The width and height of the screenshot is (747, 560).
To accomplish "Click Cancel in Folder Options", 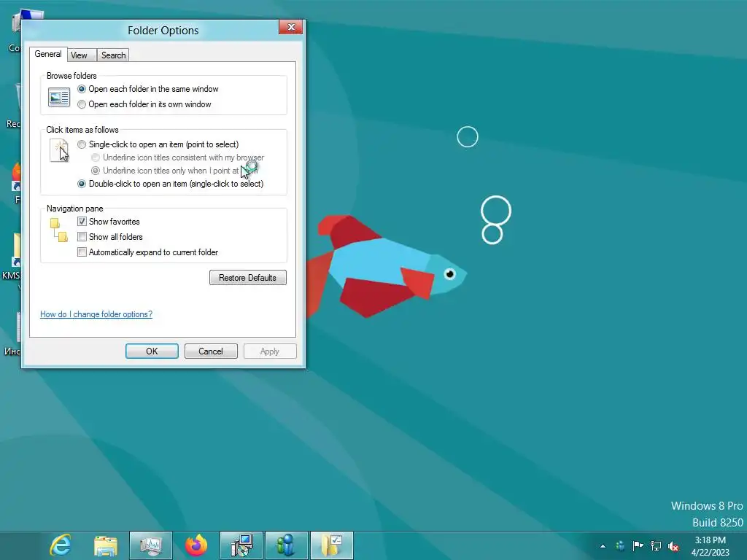I will tap(211, 351).
